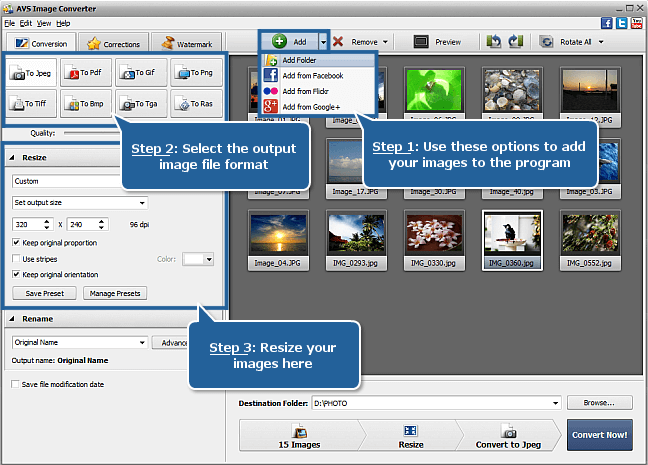Viewport: 648px width, 465px height.
Task: Open the Preview tool
Action: [438, 42]
